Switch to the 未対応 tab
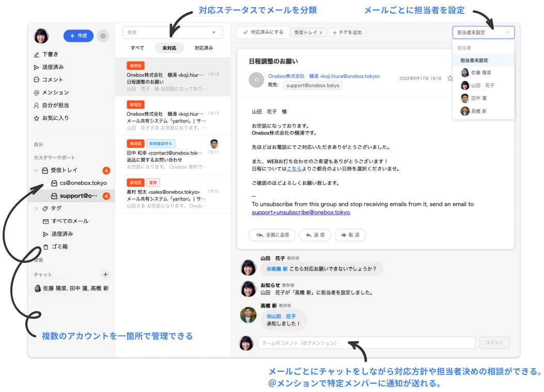 click(x=169, y=48)
